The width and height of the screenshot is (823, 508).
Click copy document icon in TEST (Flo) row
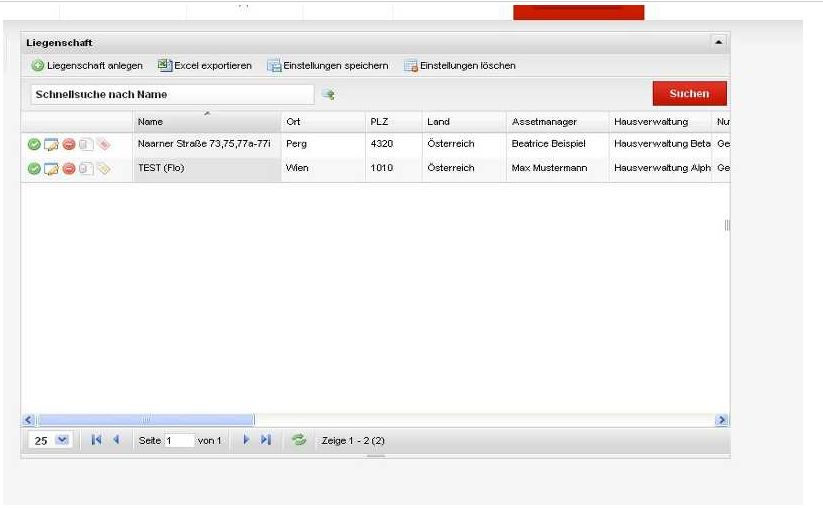[86, 169]
